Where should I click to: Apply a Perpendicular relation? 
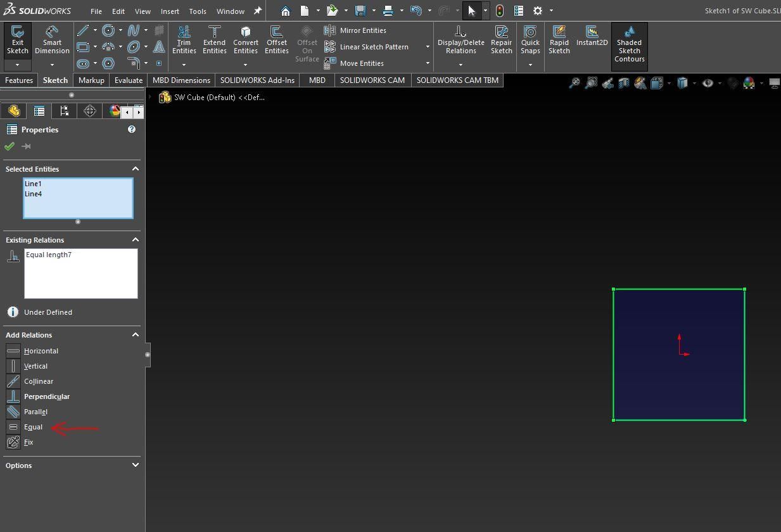click(x=46, y=396)
